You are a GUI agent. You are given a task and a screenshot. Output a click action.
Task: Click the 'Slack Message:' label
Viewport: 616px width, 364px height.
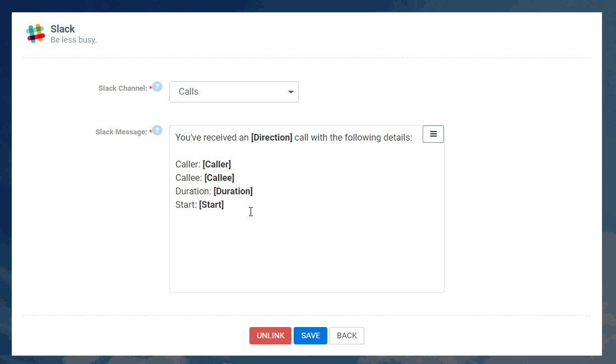tap(121, 132)
